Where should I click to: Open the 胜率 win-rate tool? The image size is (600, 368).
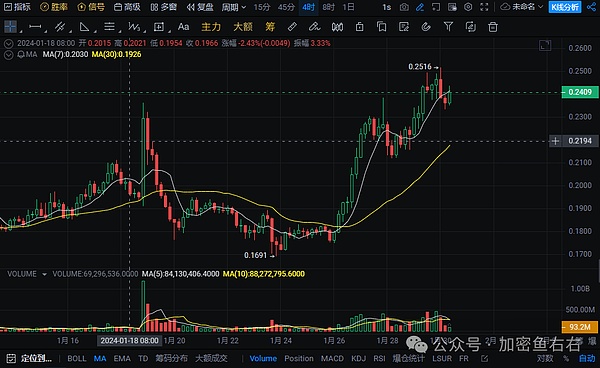54,7
